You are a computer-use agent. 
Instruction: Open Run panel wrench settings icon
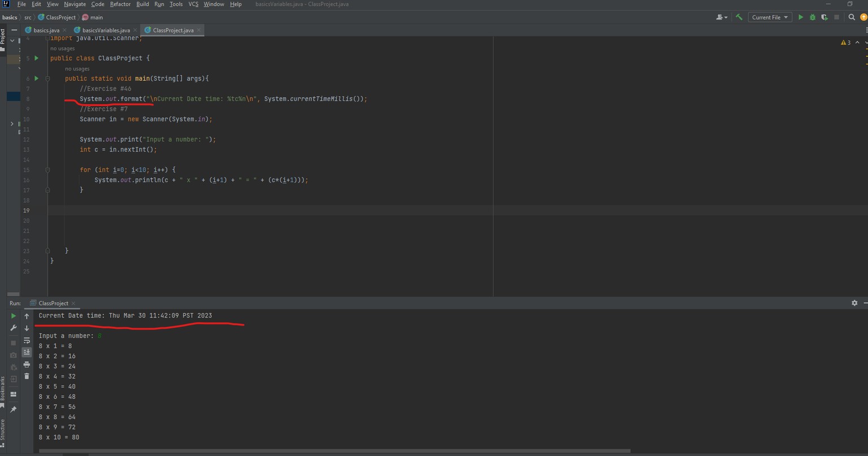point(14,328)
